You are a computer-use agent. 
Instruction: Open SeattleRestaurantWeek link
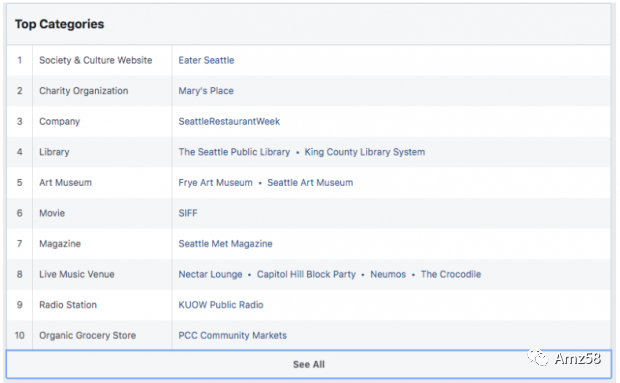pyautogui.click(x=229, y=121)
